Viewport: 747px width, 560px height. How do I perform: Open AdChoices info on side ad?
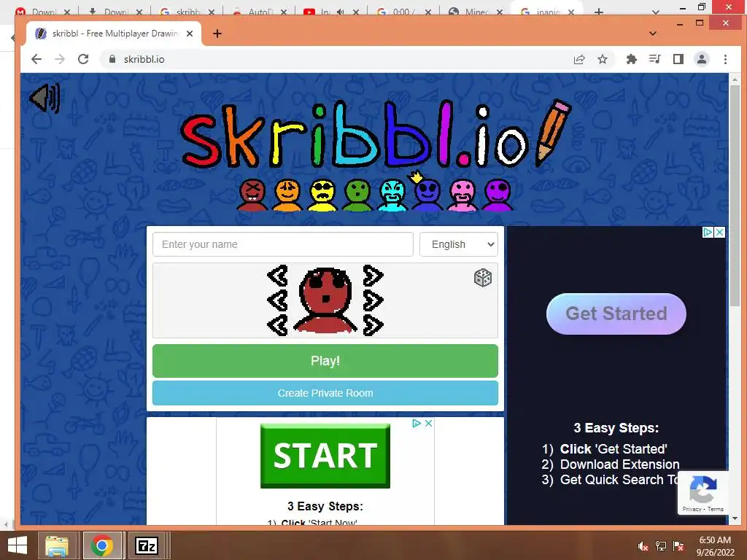(x=708, y=233)
